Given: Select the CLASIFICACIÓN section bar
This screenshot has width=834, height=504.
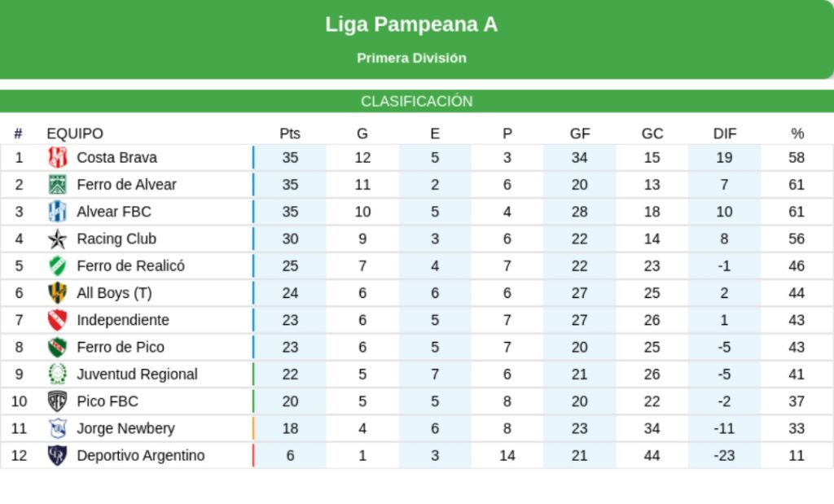Looking at the screenshot, I should (x=417, y=102).
